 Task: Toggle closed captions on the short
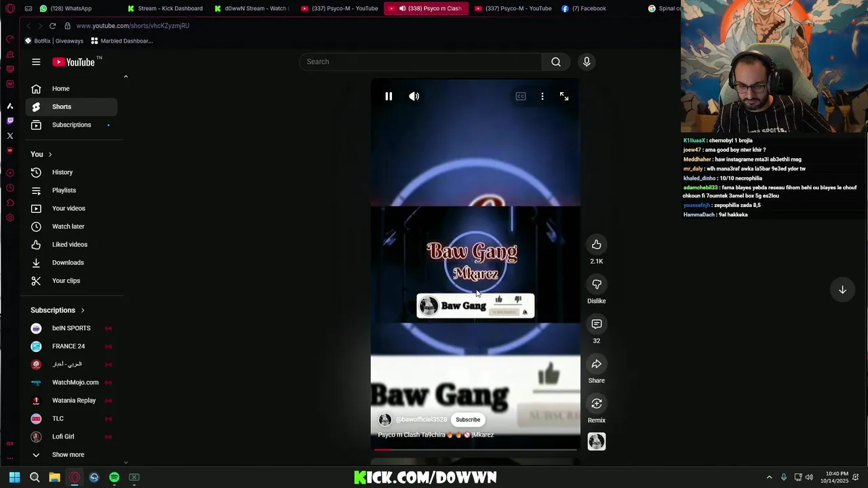(521, 96)
